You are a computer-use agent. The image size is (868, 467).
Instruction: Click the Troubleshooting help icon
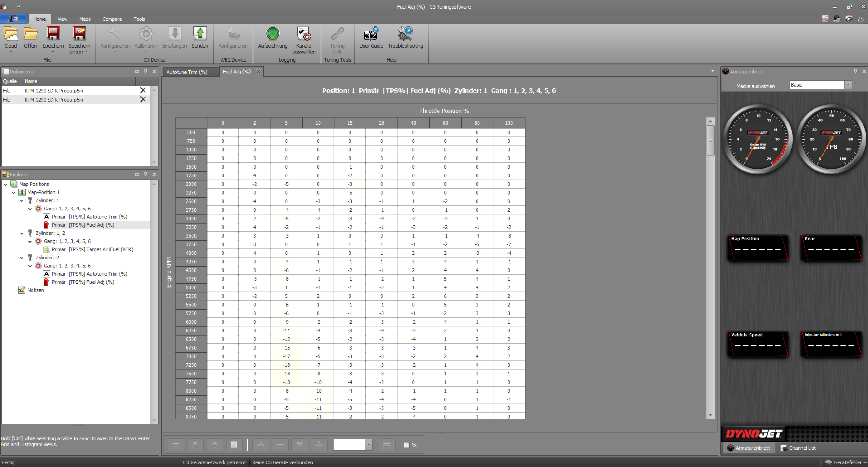coord(405,34)
